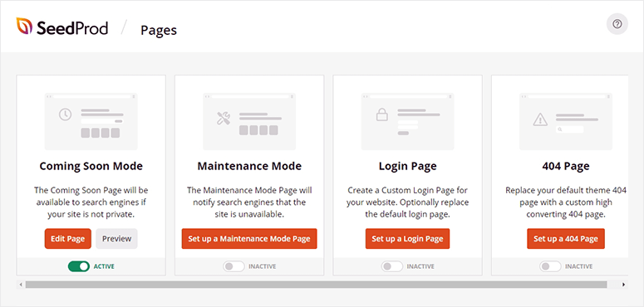Image resolution: width=644 pixels, height=307 pixels.
Task: Click the Custom Login Page description text
Action: [407, 202]
